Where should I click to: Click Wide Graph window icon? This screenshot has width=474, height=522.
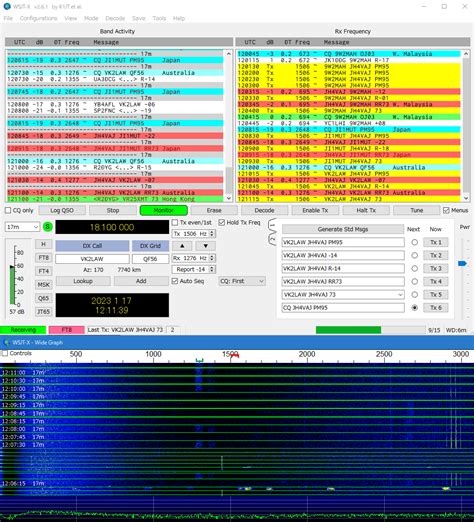point(6,342)
